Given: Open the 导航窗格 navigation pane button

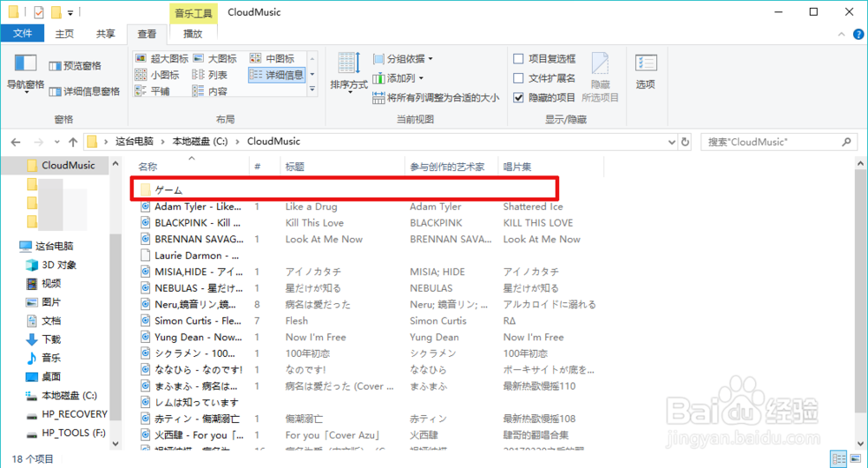Looking at the screenshot, I should (25, 73).
